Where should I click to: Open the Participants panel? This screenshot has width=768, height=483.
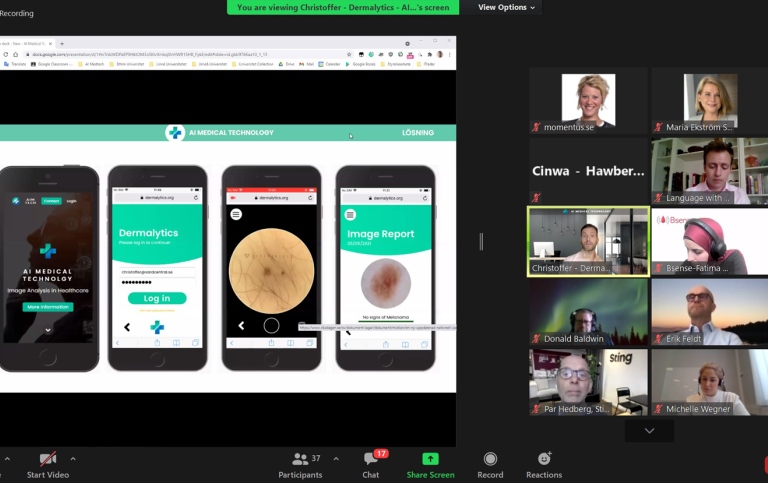click(x=300, y=465)
